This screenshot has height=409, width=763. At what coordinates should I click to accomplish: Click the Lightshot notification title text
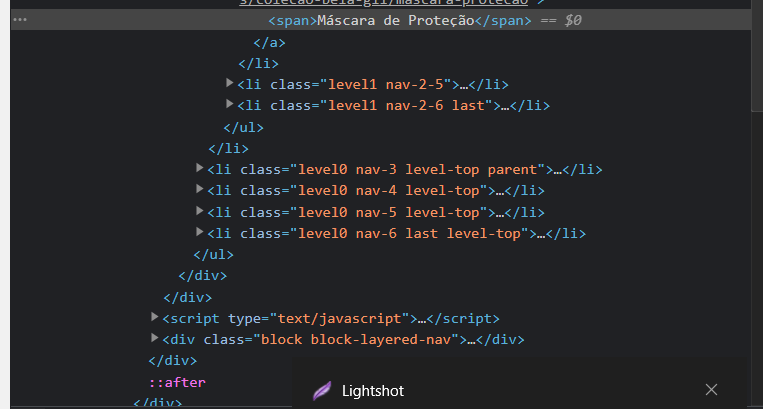tap(373, 390)
